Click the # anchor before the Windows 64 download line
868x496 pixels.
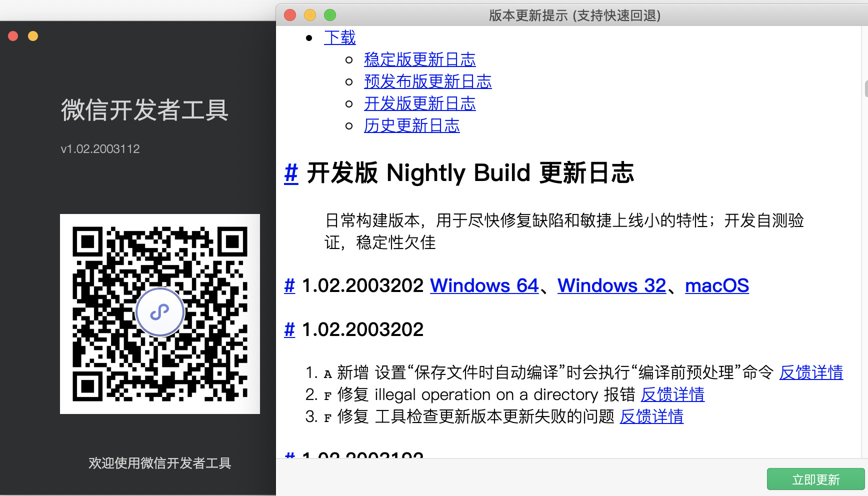(289, 285)
